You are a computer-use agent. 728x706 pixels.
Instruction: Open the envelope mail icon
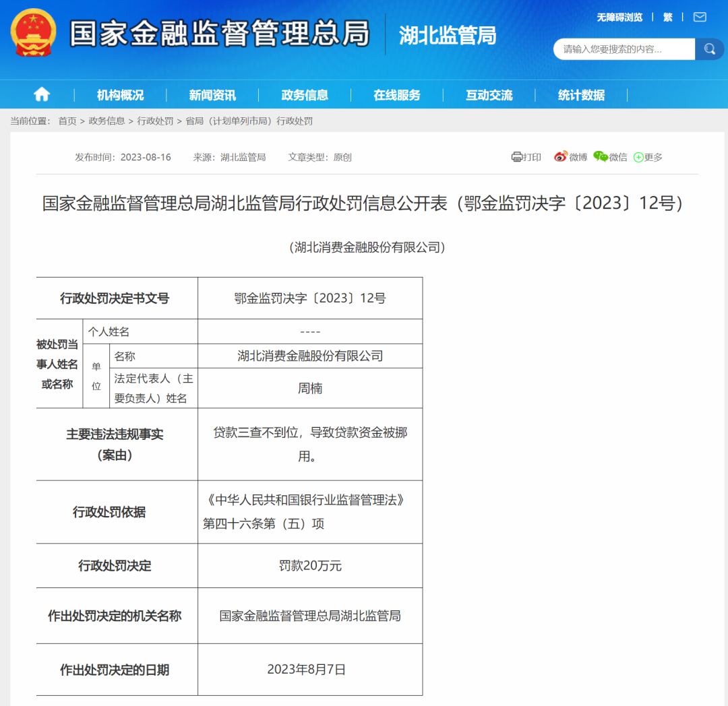(x=700, y=17)
